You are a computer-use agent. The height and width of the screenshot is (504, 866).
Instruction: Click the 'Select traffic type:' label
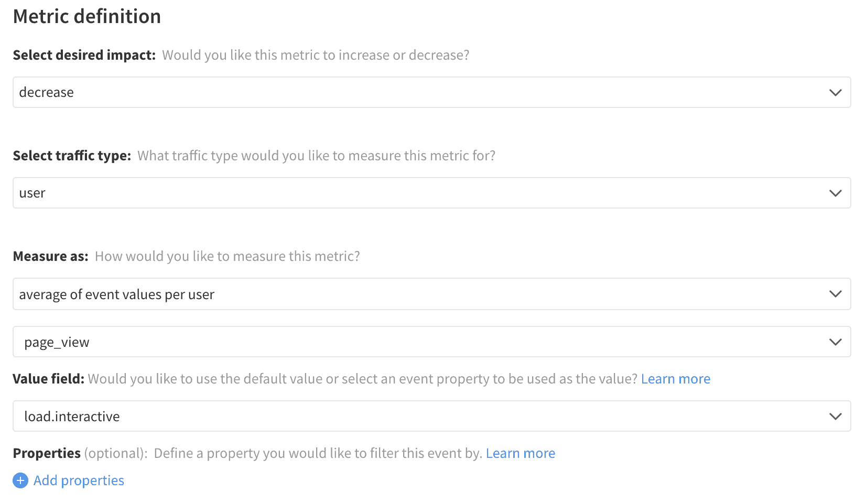click(x=72, y=156)
